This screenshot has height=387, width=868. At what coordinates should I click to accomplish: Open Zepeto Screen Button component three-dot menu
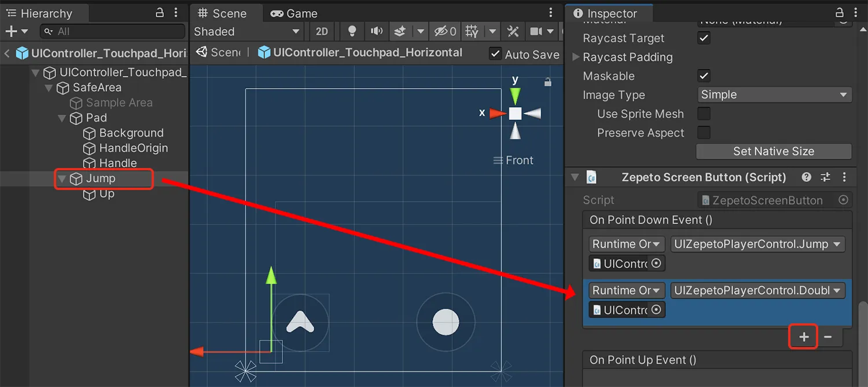[x=844, y=177]
